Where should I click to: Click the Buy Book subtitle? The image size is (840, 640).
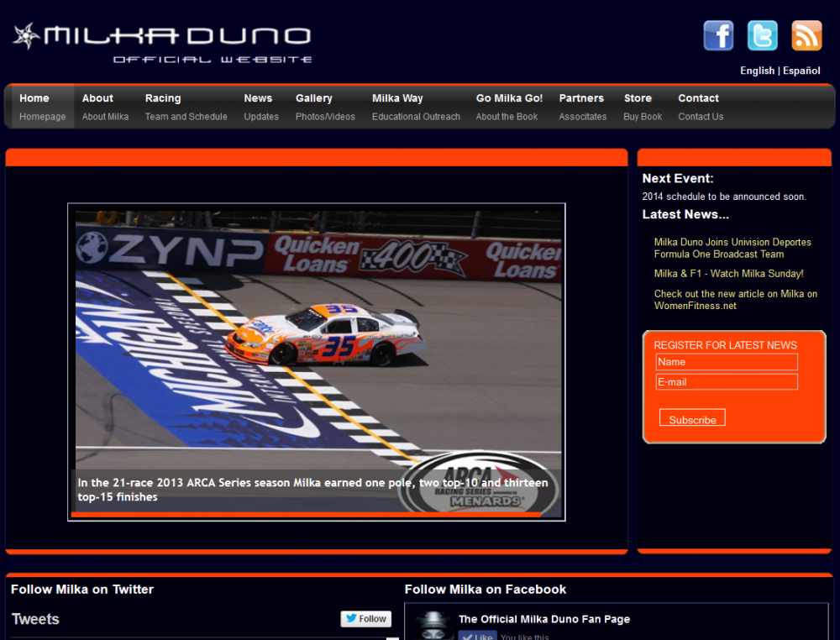click(x=643, y=117)
